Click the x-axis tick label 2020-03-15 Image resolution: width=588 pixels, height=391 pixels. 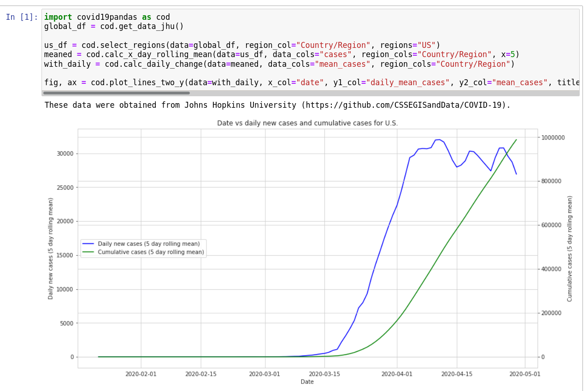pos(324,374)
